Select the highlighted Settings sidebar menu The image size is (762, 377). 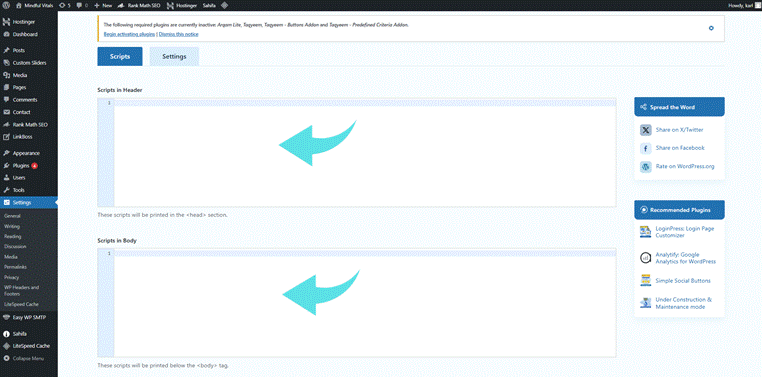(x=29, y=203)
